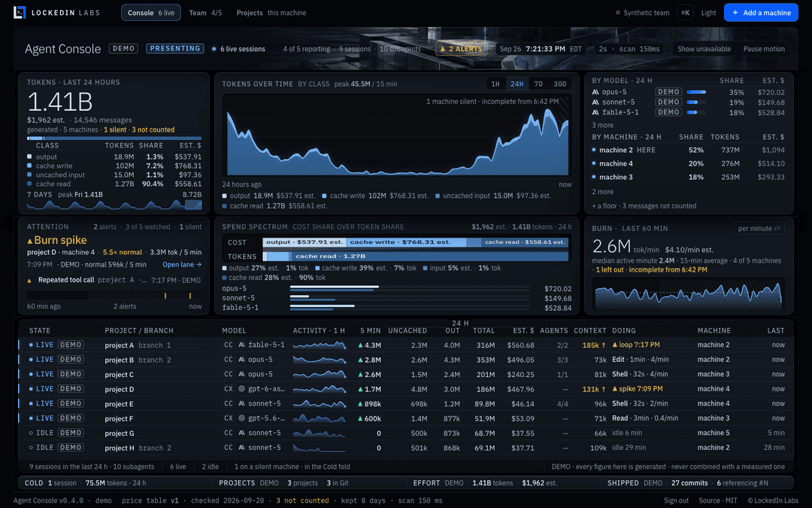Viewport: 812px width, 508px height.
Task: Click the up arrow next to 131k context
Action: [604, 389]
